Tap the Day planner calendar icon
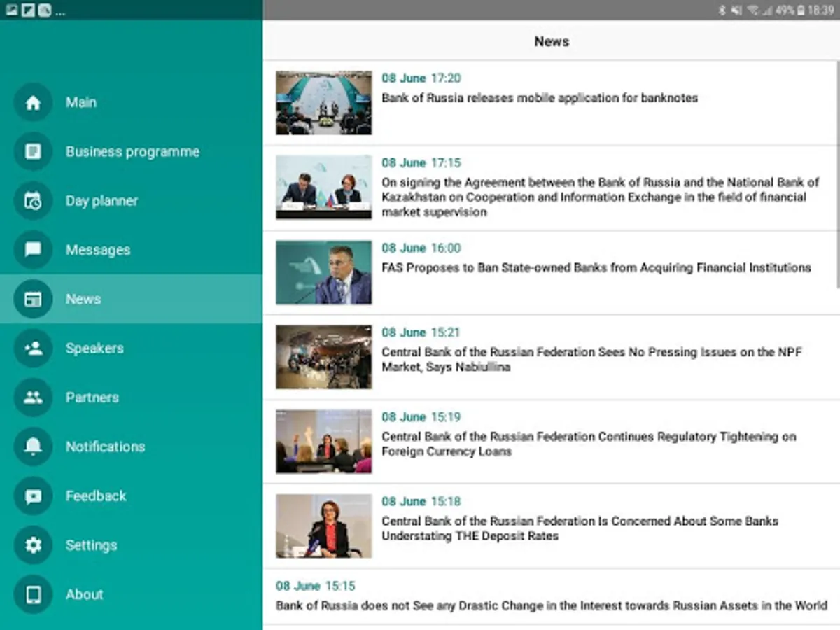The height and width of the screenshot is (630, 840). coord(33,201)
